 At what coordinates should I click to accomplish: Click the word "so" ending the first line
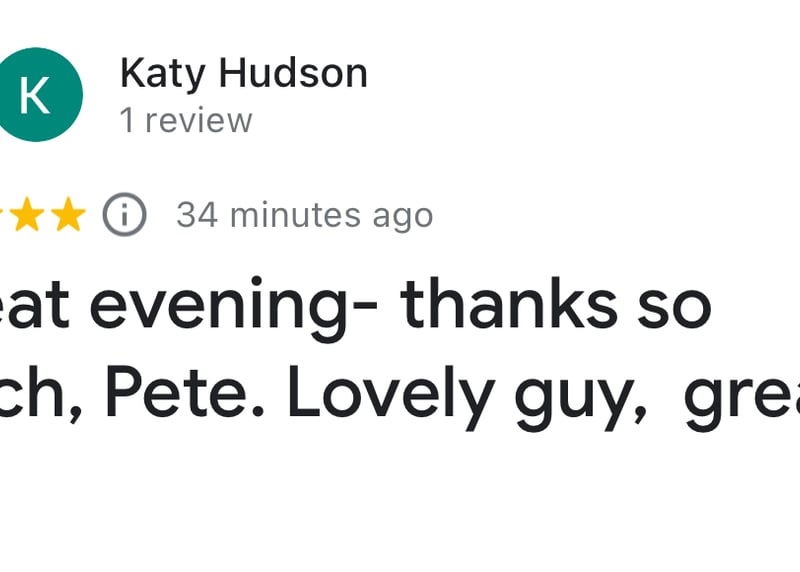click(x=677, y=306)
